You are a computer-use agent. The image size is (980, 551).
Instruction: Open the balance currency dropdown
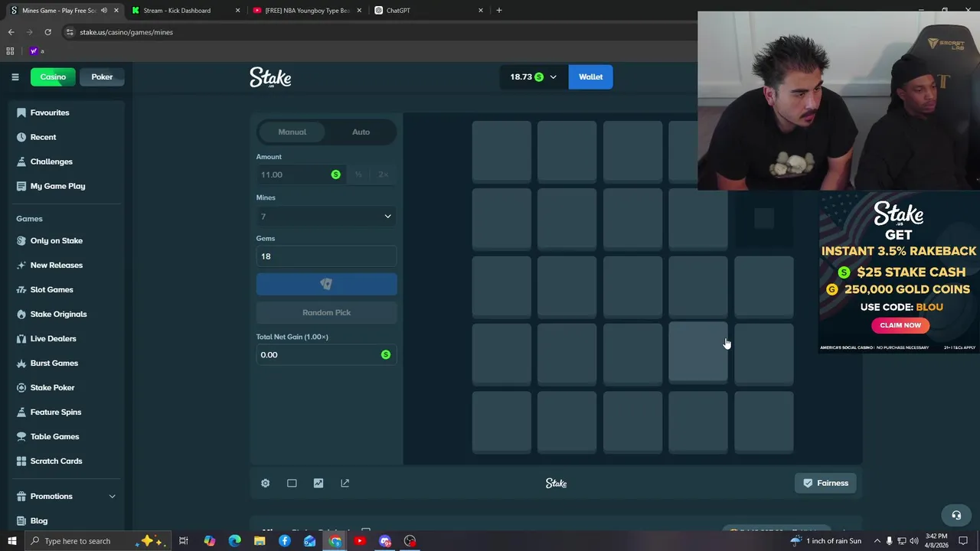533,77
